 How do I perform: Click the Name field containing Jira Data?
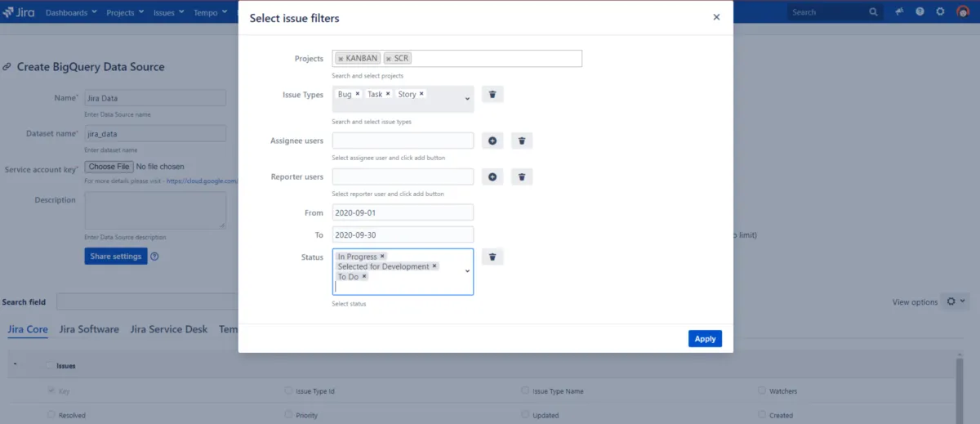[155, 98]
